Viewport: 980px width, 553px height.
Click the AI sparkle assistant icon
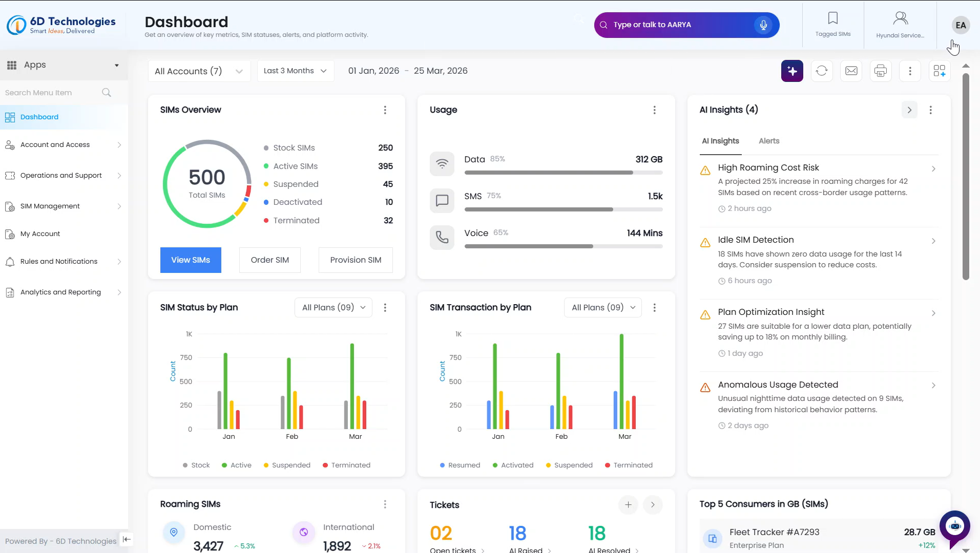(x=792, y=71)
